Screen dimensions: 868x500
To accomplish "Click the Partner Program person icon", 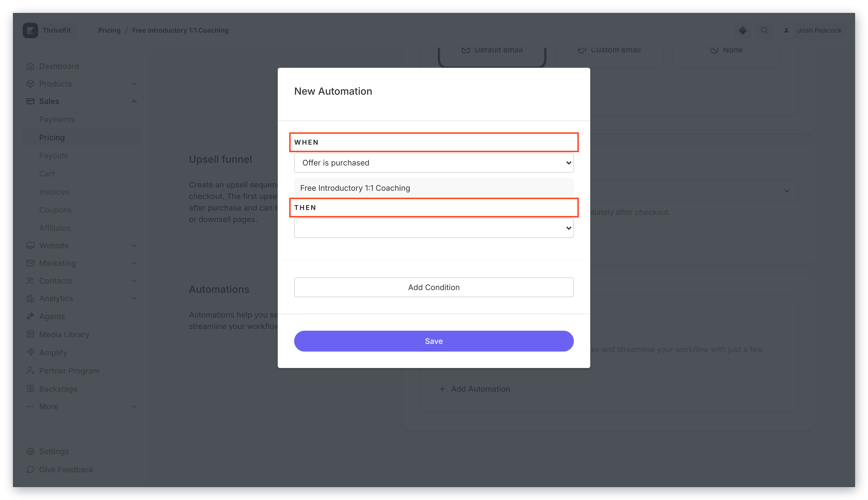I will (30, 370).
